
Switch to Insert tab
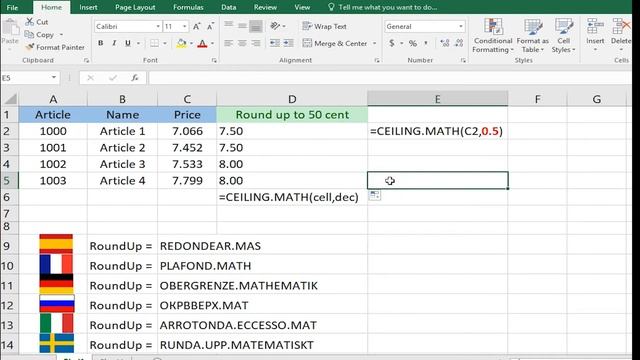click(x=88, y=7)
